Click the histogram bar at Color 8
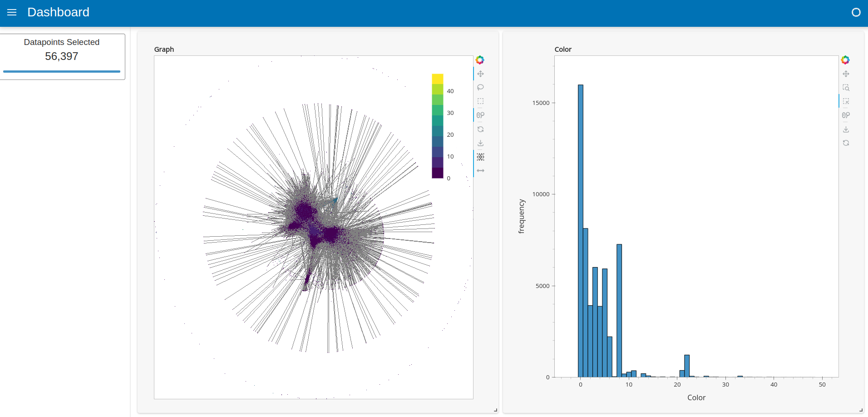 619,311
